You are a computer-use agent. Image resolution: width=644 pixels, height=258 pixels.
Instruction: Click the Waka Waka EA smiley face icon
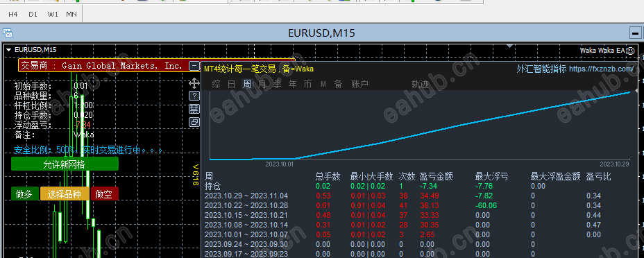(630, 51)
